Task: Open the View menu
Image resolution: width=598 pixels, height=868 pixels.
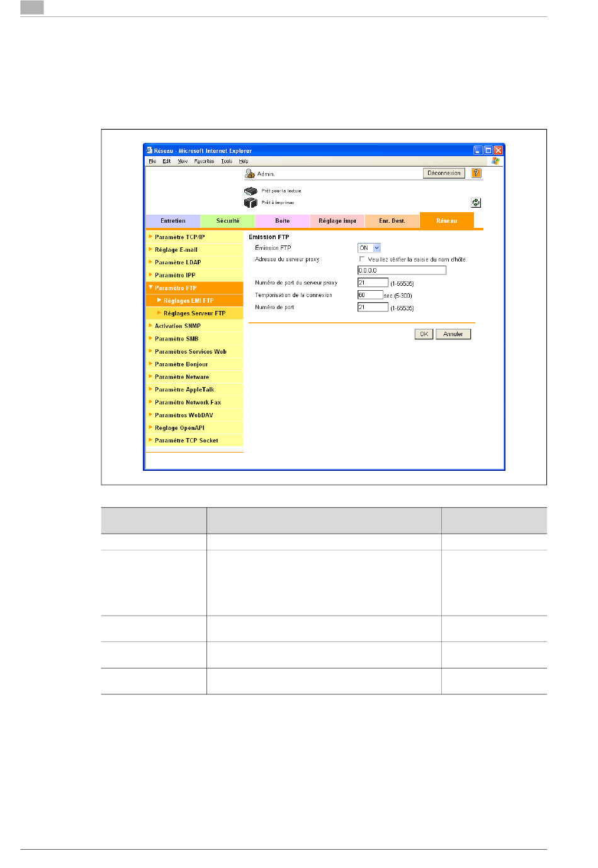Action: point(183,161)
